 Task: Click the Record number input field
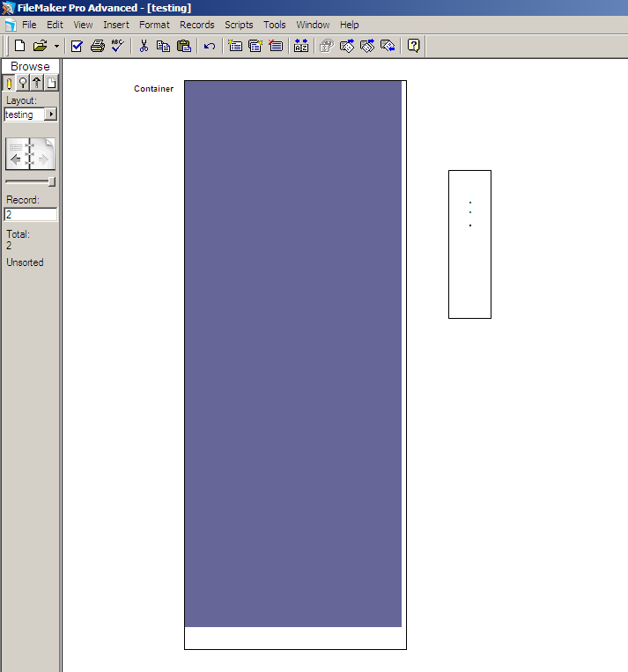[31, 214]
